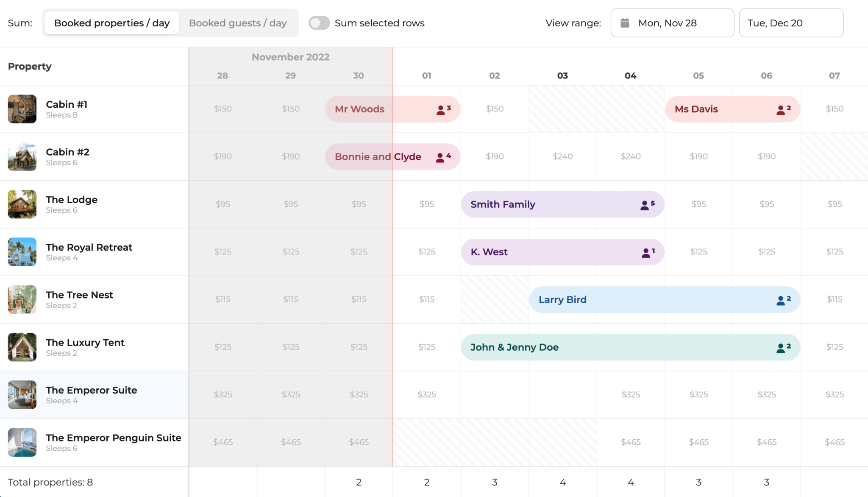Click The Tree Nest thumbnail image
The height and width of the screenshot is (497, 868).
(22, 299)
